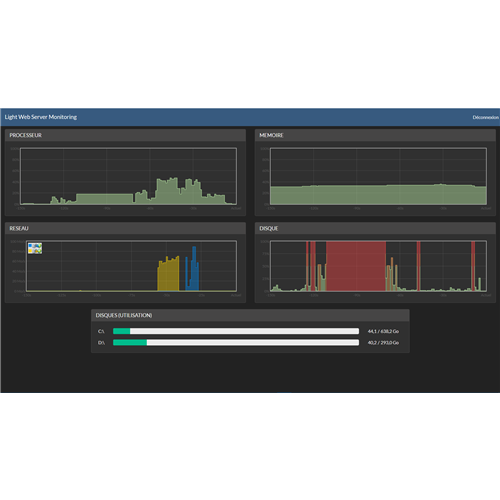Click the C:\ drive label

[101, 331]
